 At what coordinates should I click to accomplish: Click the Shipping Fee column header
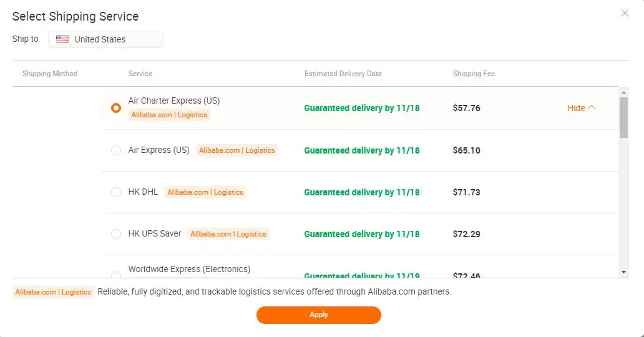(474, 74)
